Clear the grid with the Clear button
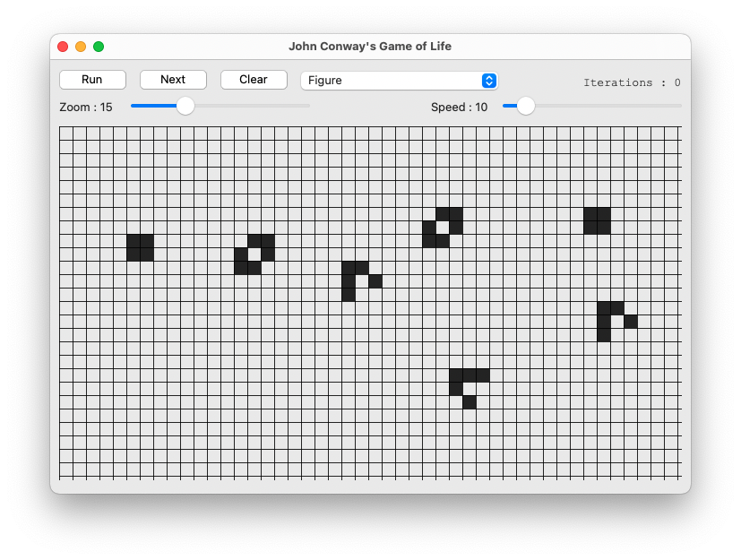This screenshot has height=560, width=741. 254,80
